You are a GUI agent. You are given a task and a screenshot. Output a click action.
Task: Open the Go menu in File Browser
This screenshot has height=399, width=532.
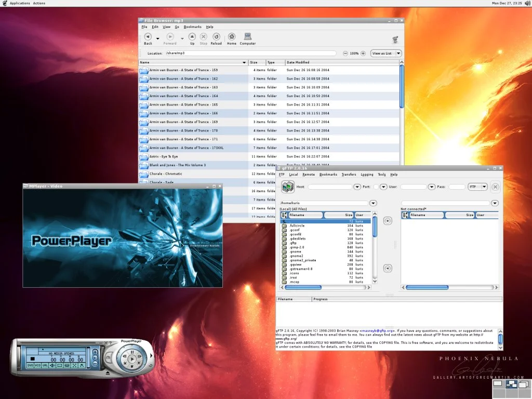pyautogui.click(x=177, y=26)
